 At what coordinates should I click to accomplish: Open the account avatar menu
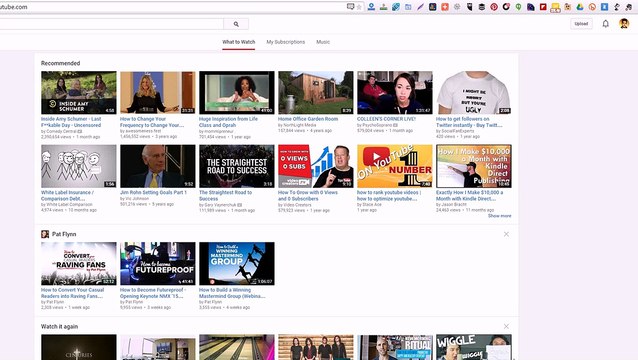coord(624,24)
